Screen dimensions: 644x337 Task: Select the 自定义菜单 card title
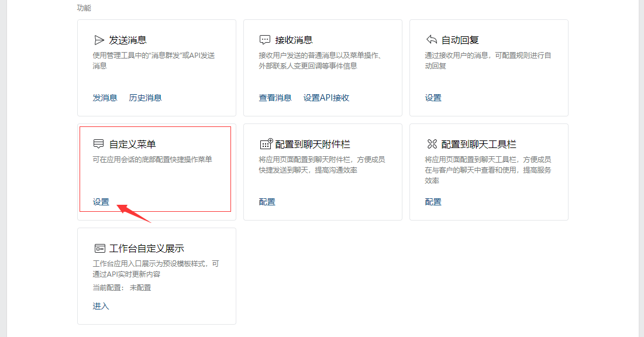[132, 145]
